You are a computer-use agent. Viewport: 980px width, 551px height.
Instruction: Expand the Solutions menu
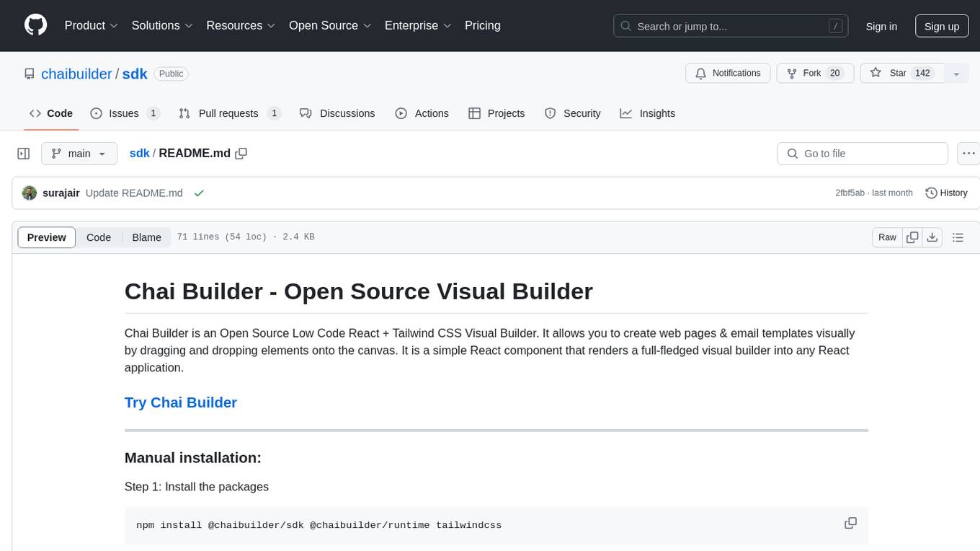point(162,25)
